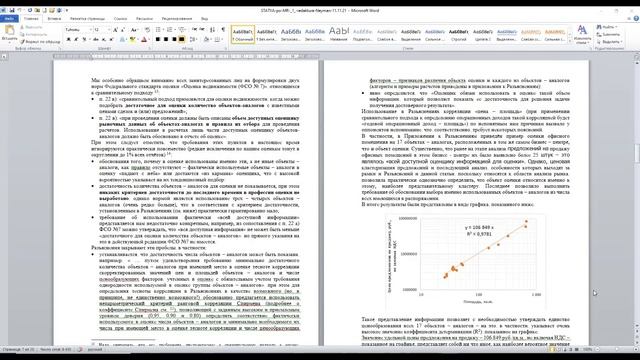The image size is (640, 360).
Task: Toggle Superscript formatting
Action: click(111, 39)
